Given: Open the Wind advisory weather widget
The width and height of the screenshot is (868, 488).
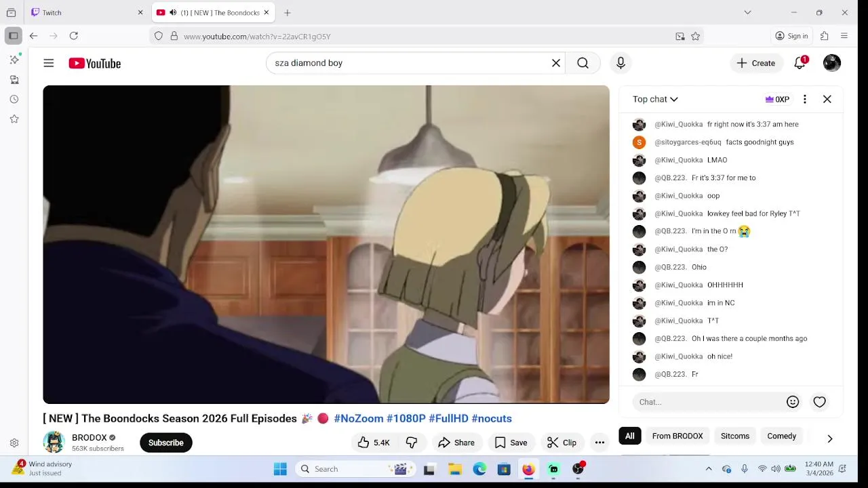Looking at the screenshot, I should (x=42, y=468).
